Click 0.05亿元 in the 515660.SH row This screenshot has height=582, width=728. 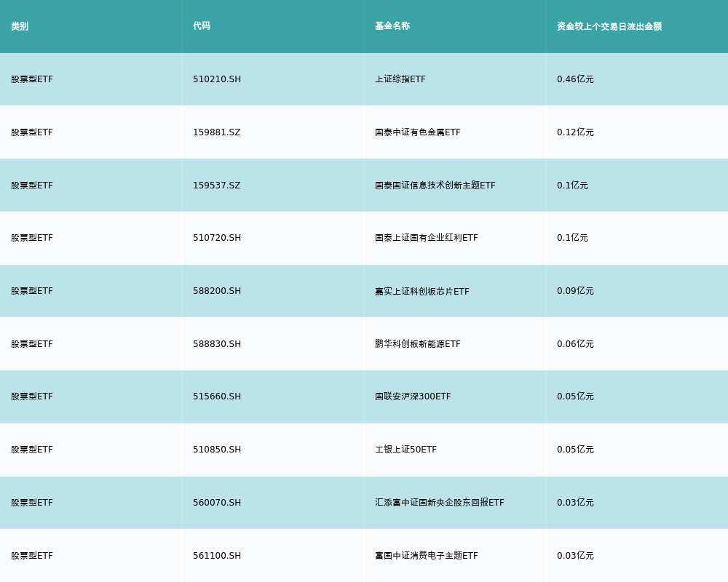coord(575,396)
